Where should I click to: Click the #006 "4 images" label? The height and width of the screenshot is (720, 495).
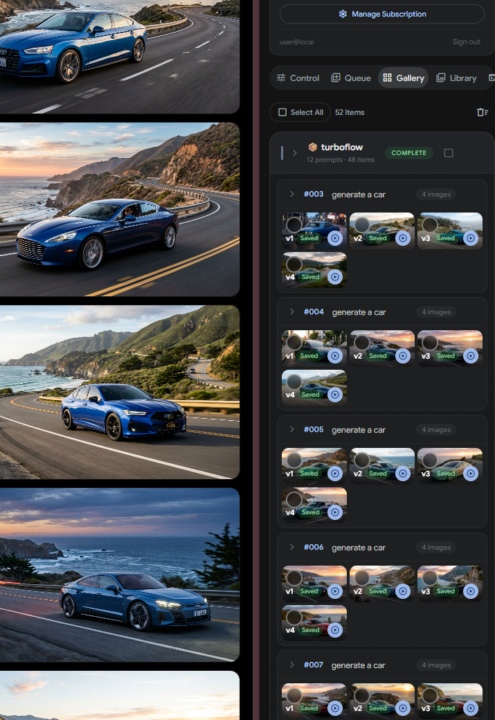tap(436, 547)
